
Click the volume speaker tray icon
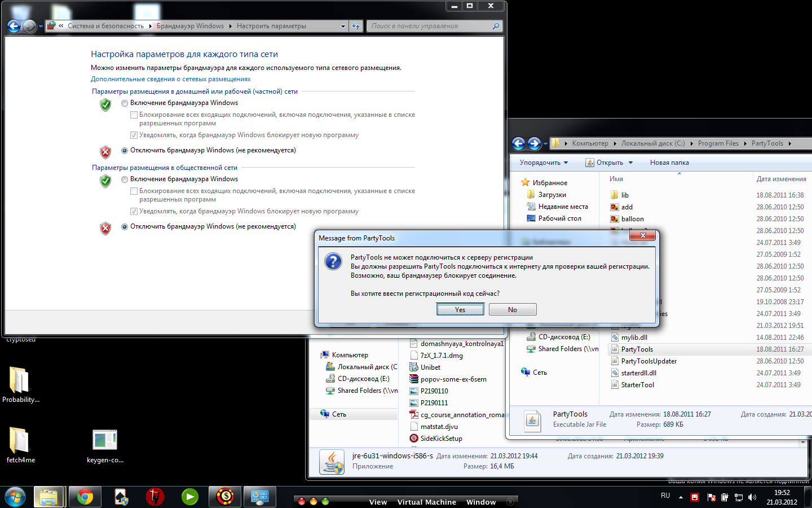coord(752,497)
